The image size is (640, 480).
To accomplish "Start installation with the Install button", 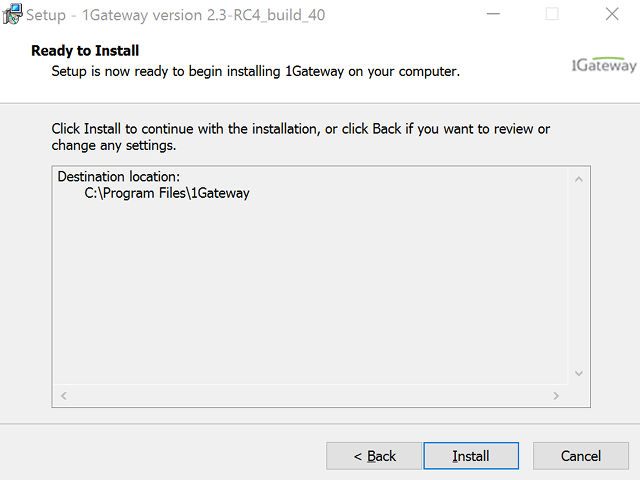I will tap(471, 456).
